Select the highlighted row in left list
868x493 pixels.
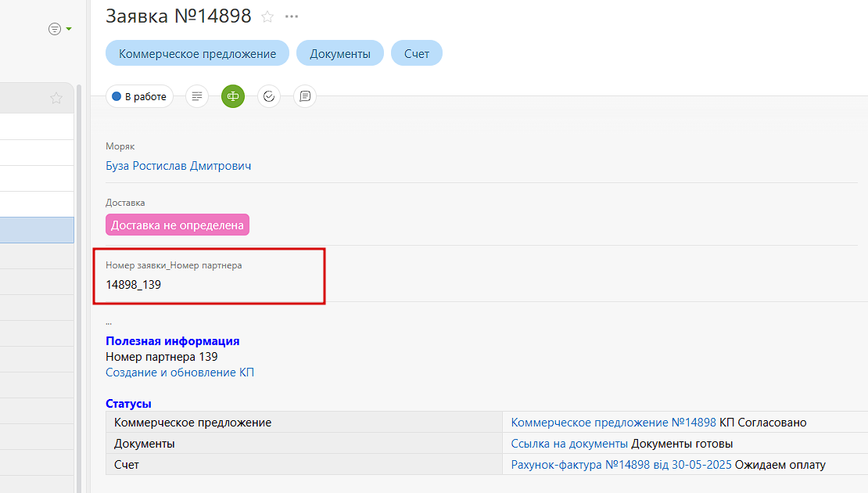click(37, 230)
